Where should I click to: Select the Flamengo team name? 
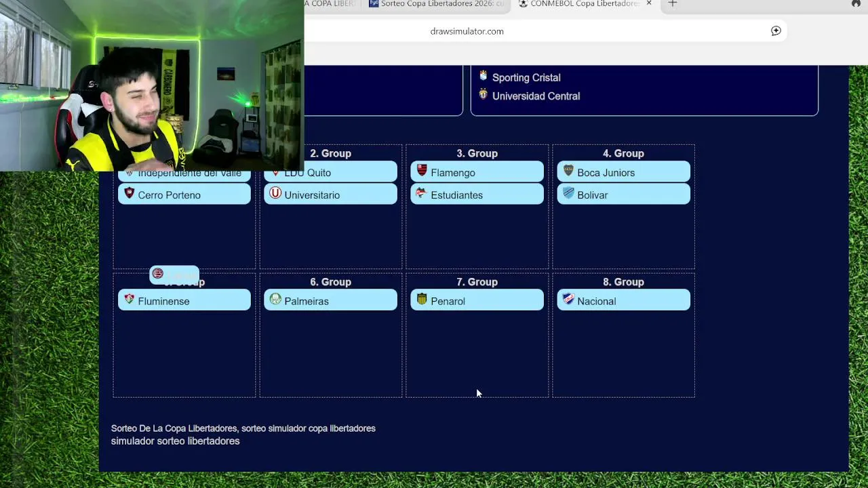[x=453, y=173]
